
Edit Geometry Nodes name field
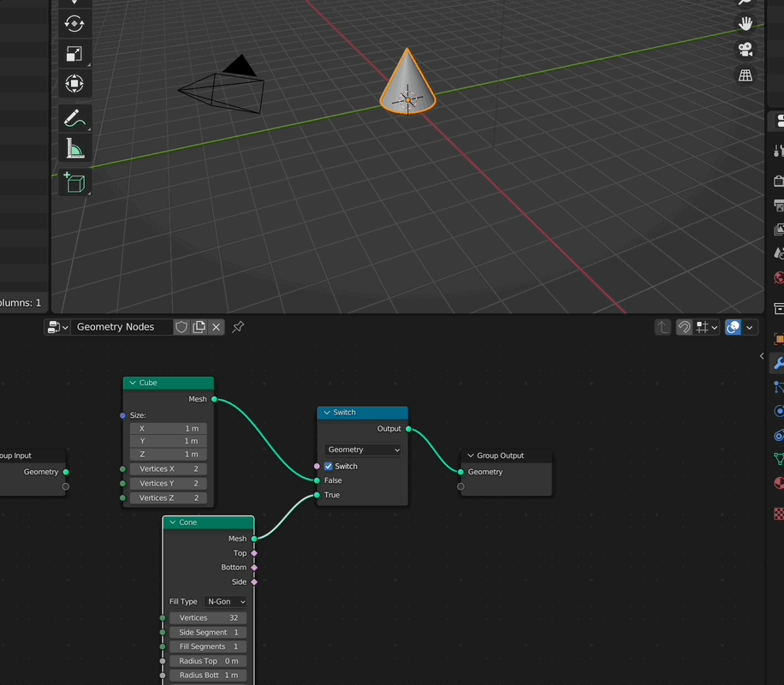point(122,327)
